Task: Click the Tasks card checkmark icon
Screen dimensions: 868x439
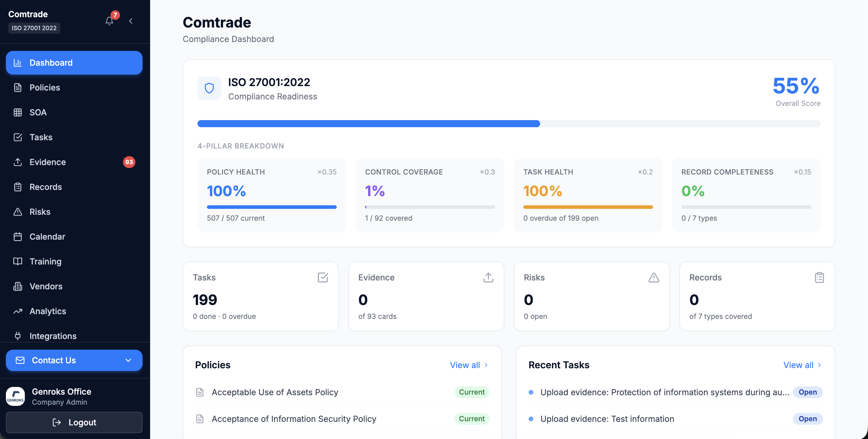Action: tap(323, 277)
